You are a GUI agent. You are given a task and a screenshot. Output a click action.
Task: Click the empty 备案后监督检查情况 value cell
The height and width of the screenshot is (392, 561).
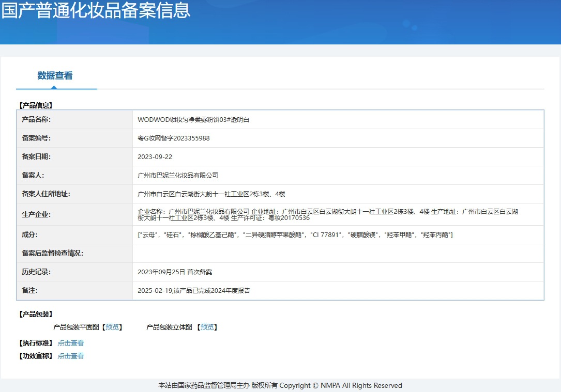click(338, 254)
